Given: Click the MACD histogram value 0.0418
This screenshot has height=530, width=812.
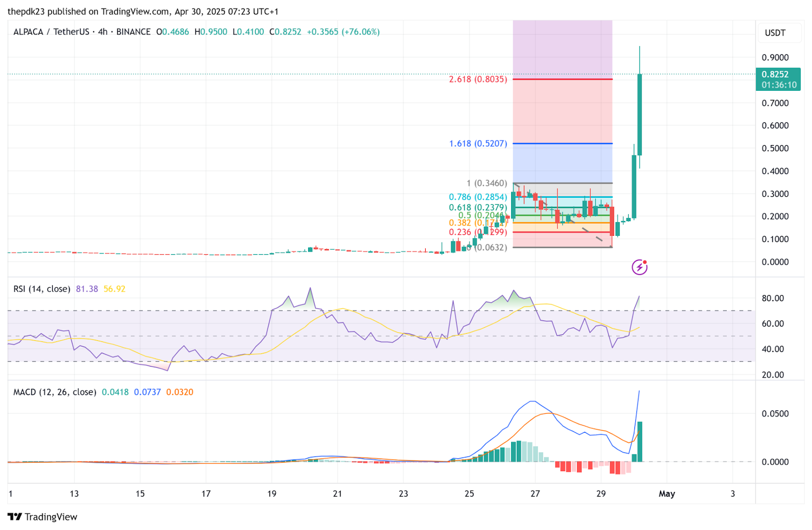Looking at the screenshot, I should pyautogui.click(x=115, y=392).
